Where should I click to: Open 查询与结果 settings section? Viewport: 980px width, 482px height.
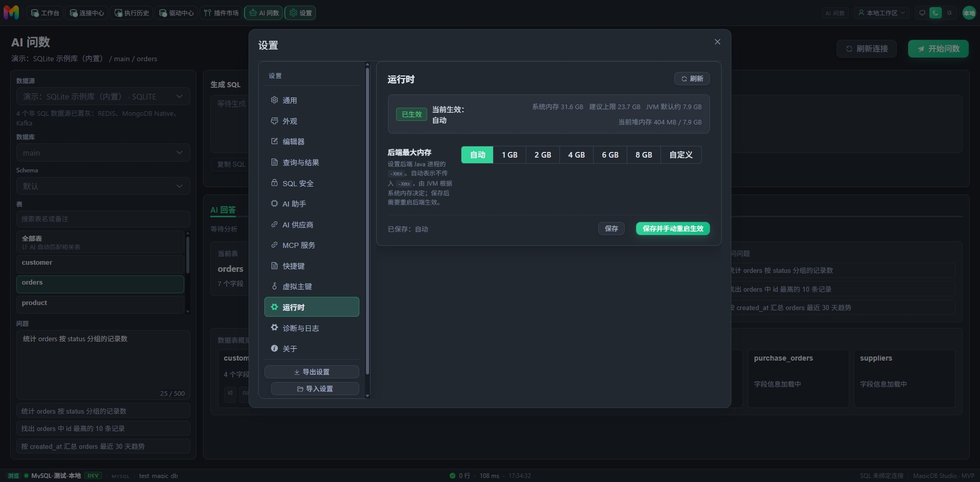point(311,162)
